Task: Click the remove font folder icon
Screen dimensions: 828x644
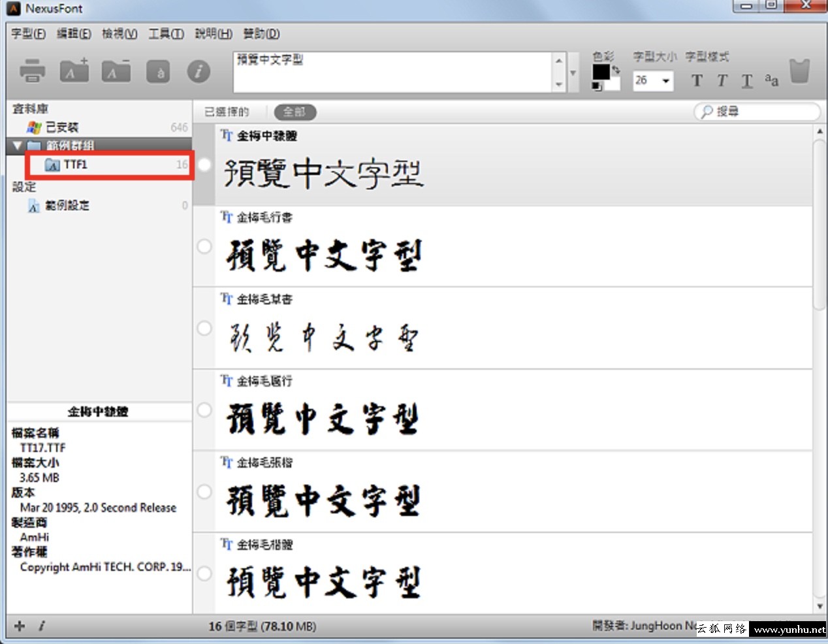Action: tap(116, 70)
